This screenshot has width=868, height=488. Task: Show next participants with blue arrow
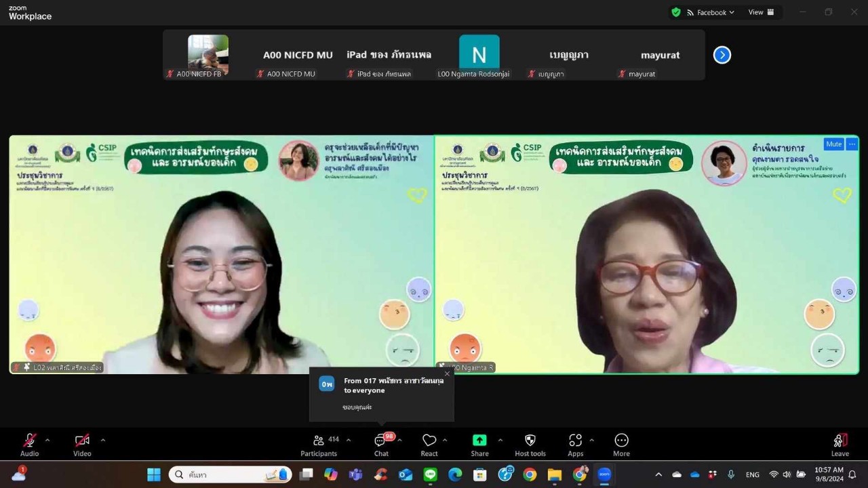tap(722, 55)
